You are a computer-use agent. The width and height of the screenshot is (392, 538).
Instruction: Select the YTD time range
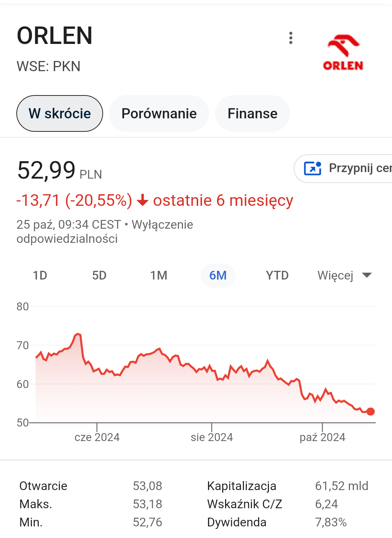click(277, 276)
